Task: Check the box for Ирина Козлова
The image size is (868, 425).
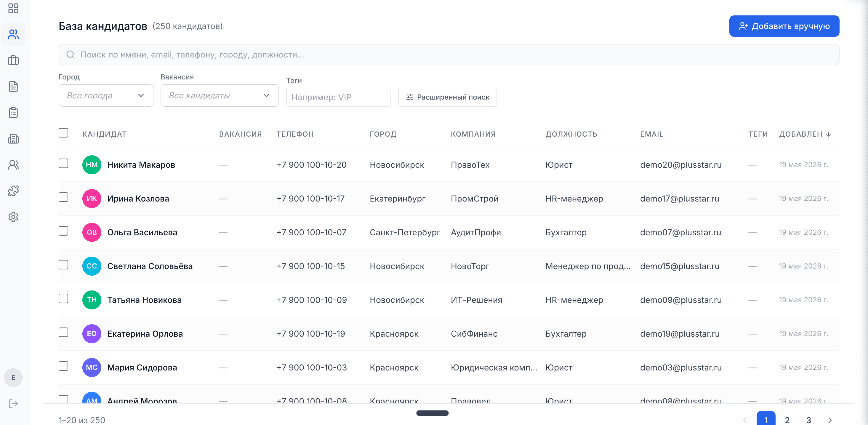Action: 63,197
